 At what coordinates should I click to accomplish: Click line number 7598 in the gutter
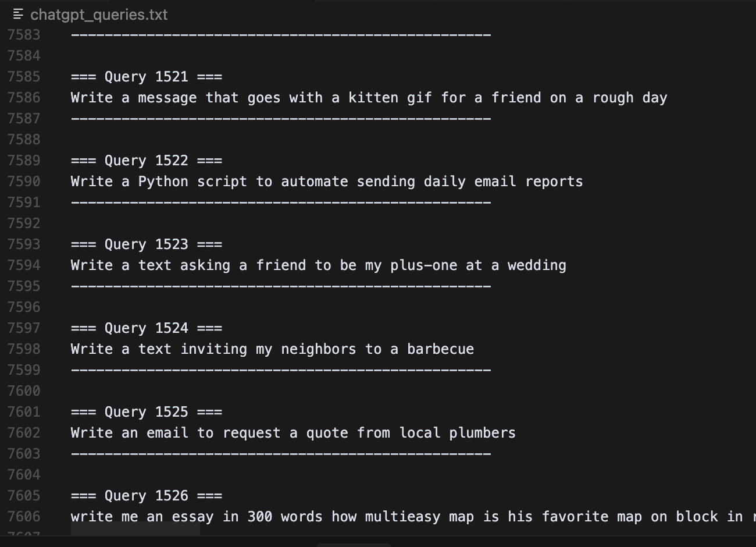point(24,349)
